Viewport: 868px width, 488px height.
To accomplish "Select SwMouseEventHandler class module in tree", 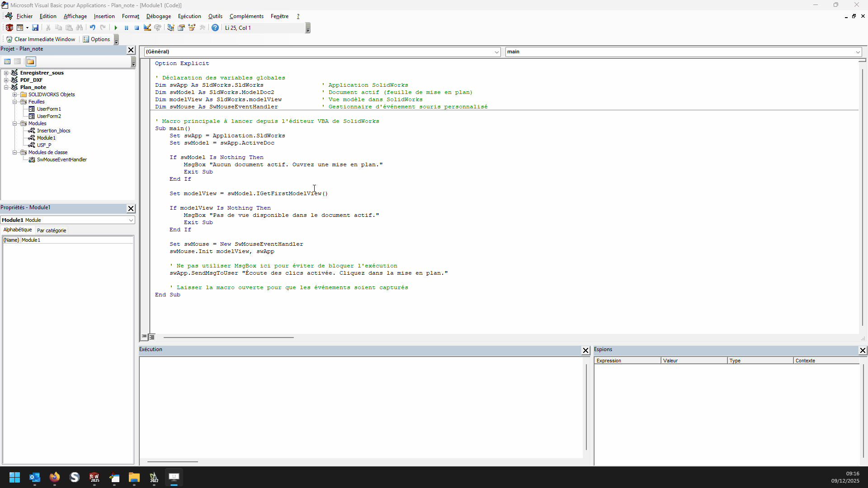I will click(x=61, y=160).
